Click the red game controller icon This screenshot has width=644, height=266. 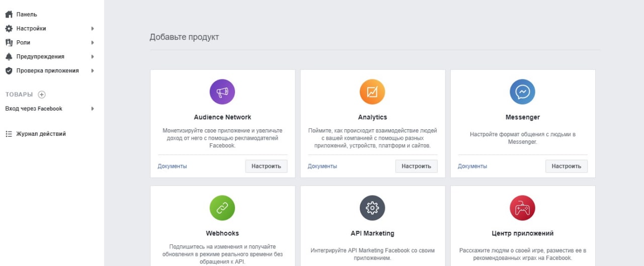point(522,208)
